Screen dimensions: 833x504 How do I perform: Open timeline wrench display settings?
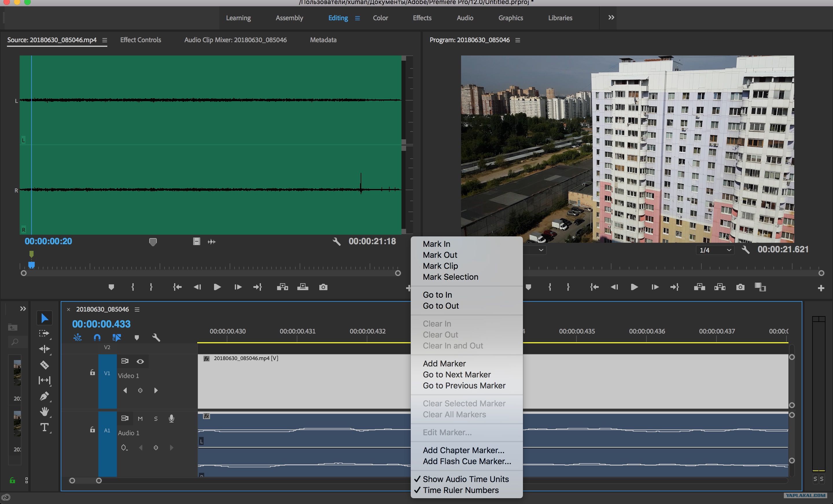click(x=156, y=338)
